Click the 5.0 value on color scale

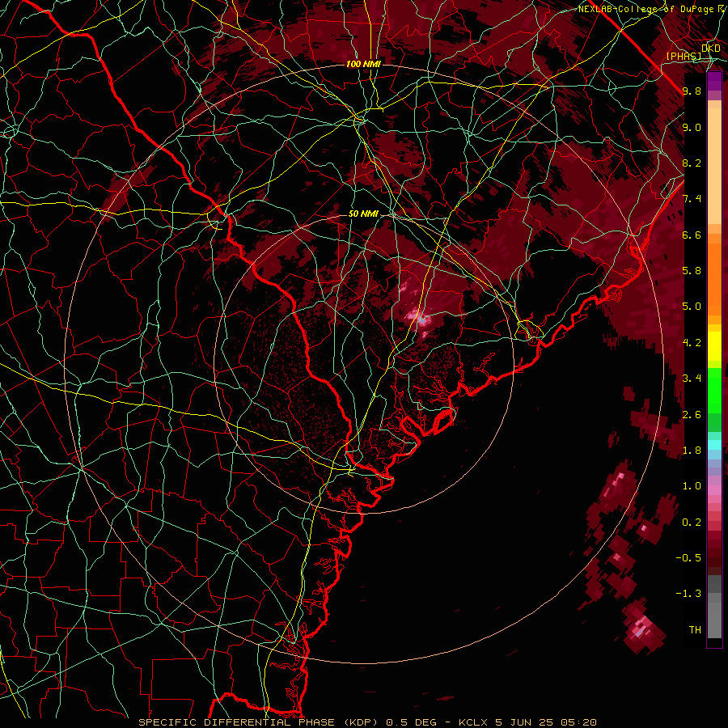pos(692,307)
